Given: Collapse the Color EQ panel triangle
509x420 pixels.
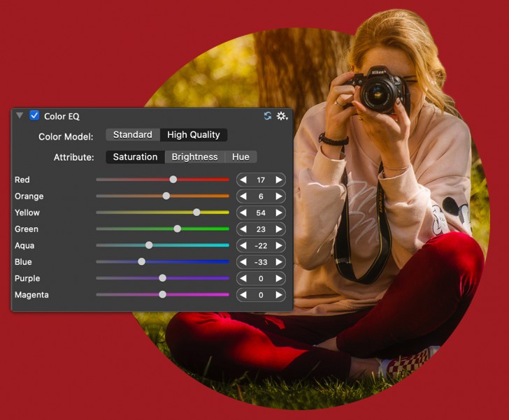Looking at the screenshot, I should click(x=20, y=115).
